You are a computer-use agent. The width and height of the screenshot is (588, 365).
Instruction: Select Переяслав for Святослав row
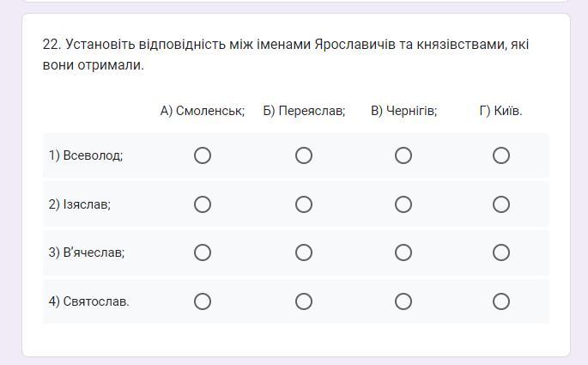[304, 301]
